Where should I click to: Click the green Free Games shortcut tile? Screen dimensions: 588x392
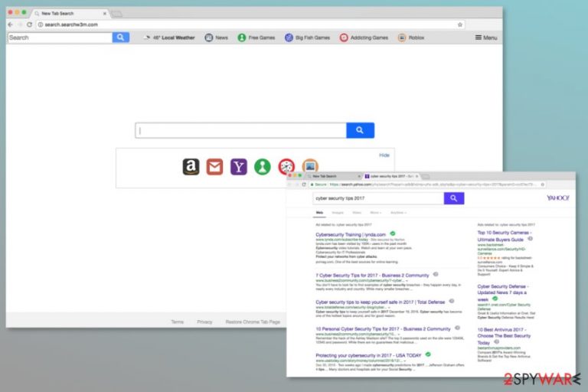(263, 167)
